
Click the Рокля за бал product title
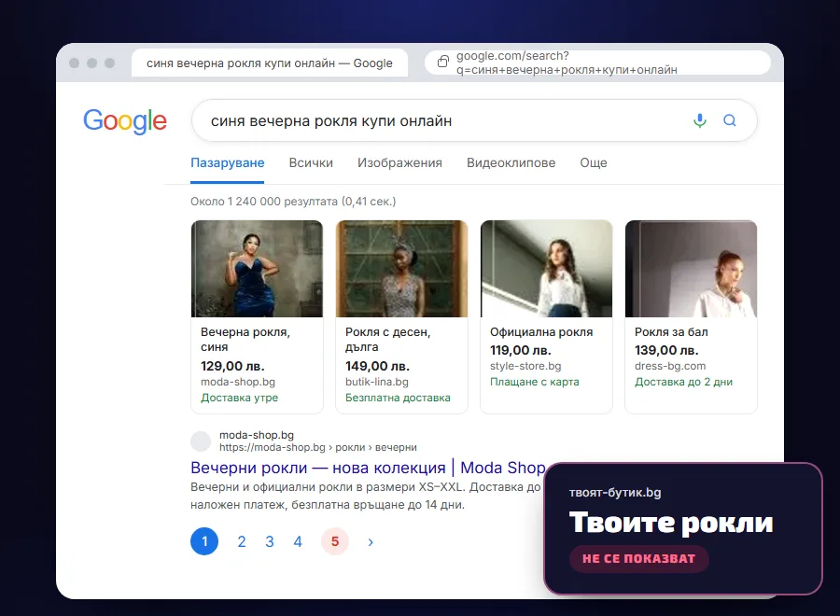pos(671,332)
